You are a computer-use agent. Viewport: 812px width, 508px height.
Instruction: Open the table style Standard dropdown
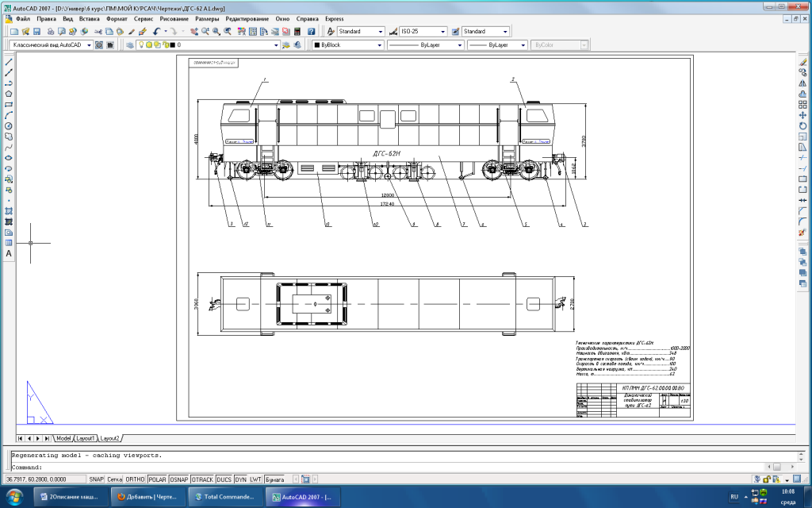point(486,32)
